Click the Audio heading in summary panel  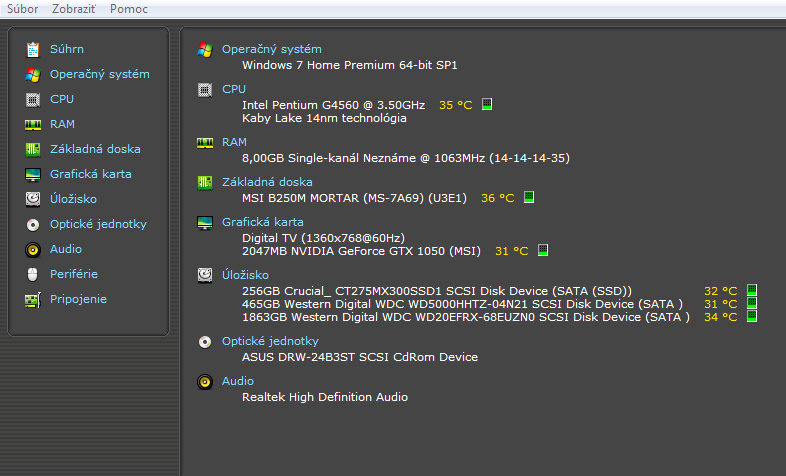[238, 381]
